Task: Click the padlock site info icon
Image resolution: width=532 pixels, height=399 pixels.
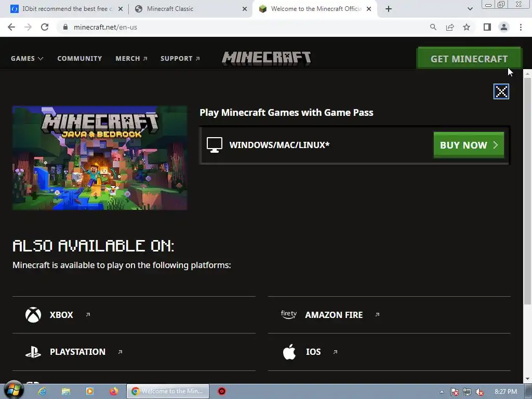Action: point(65,27)
